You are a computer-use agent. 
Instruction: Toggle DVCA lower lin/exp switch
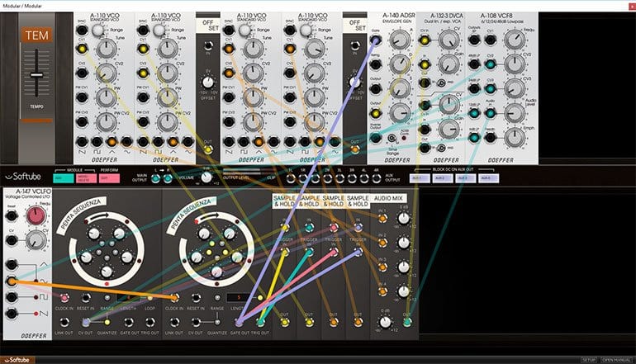pos(441,148)
